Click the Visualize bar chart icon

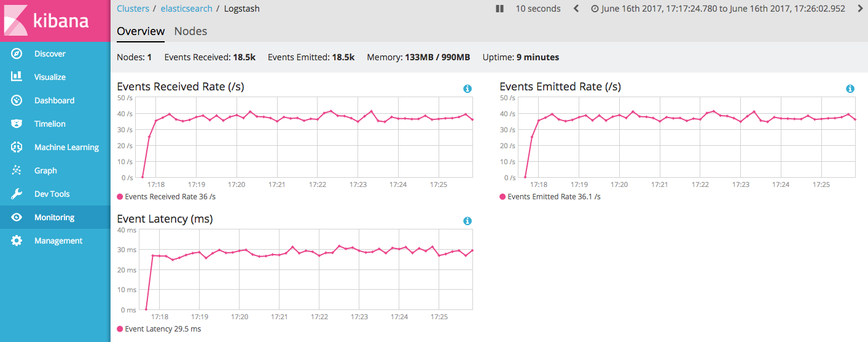point(17,77)
